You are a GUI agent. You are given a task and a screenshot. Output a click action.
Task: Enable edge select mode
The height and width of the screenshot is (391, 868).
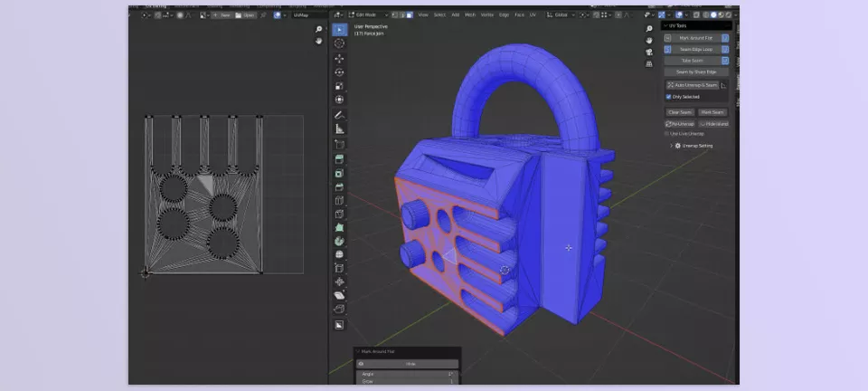pos(401,15)
